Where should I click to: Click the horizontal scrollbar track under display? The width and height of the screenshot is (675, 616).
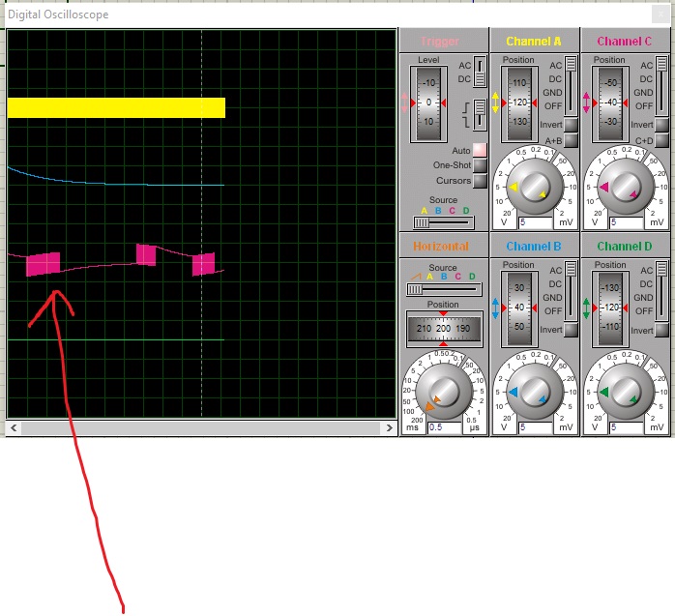[x=201, y=427]
